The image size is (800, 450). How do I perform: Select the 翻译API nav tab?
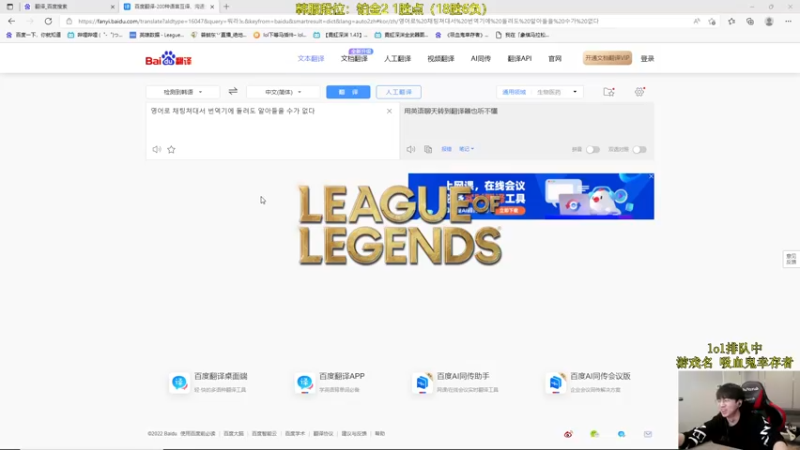tap(519, 59)
